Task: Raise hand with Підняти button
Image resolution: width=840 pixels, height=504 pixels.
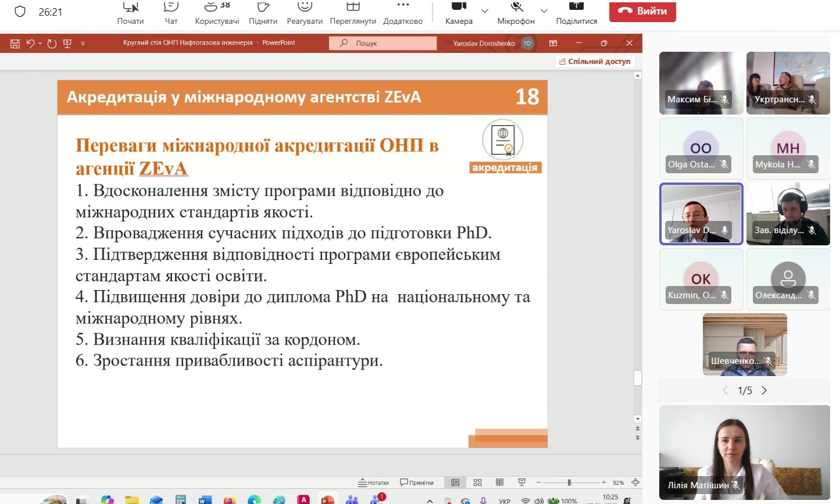Action: pyautogui.click(x=263, y=13)
